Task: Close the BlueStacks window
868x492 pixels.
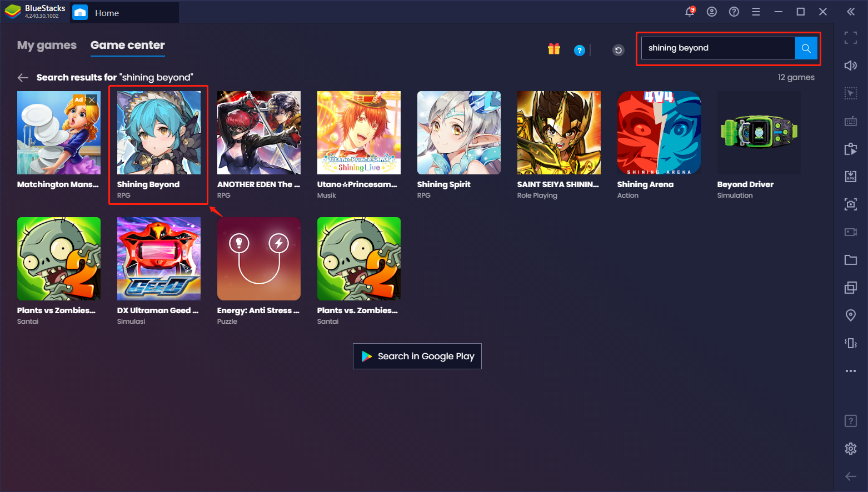Action: [823, 12]
